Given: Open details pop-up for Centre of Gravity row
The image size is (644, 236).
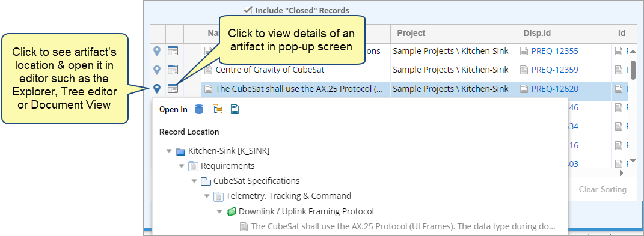Looking at the screenshot, I should pos(173,70).
